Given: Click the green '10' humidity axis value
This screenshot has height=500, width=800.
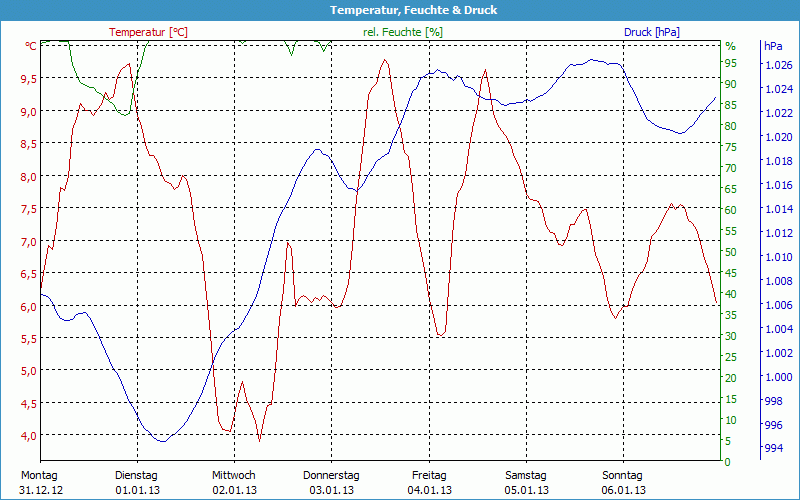Looking at the screenshot, I should click(731, 419).
